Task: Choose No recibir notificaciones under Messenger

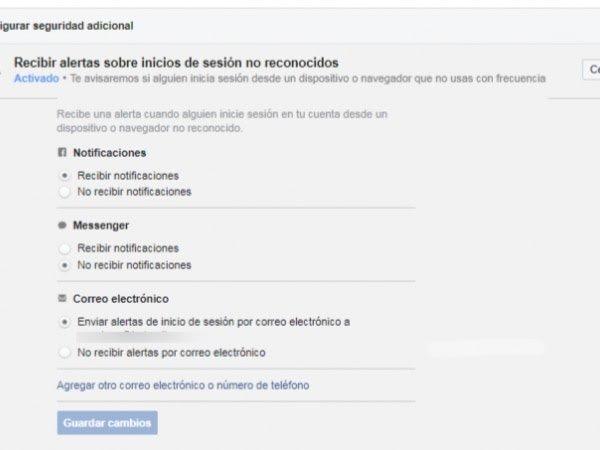Action: 64,265
